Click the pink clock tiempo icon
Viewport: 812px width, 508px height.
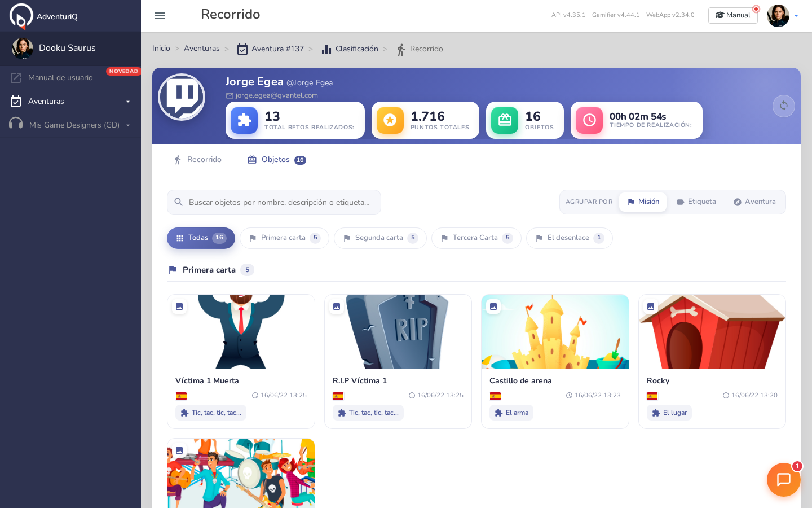coord(589,120)
